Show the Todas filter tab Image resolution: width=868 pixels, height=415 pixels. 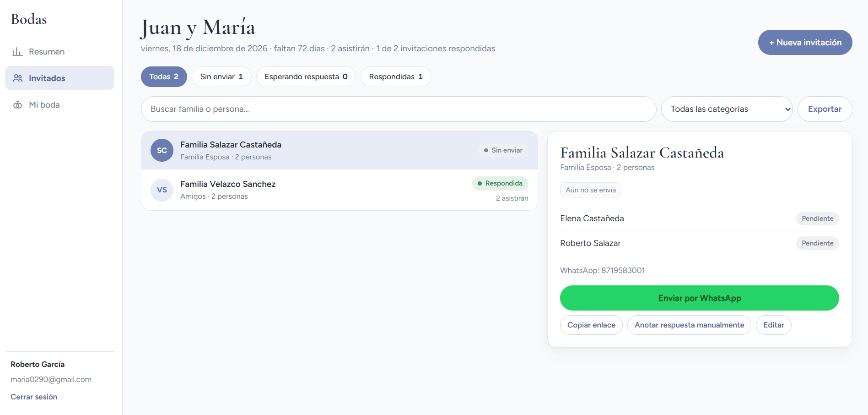pos(164,77)
